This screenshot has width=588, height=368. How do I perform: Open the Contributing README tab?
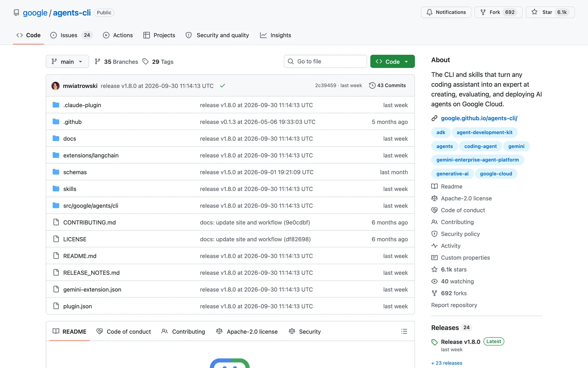click(x=183, y=332)
